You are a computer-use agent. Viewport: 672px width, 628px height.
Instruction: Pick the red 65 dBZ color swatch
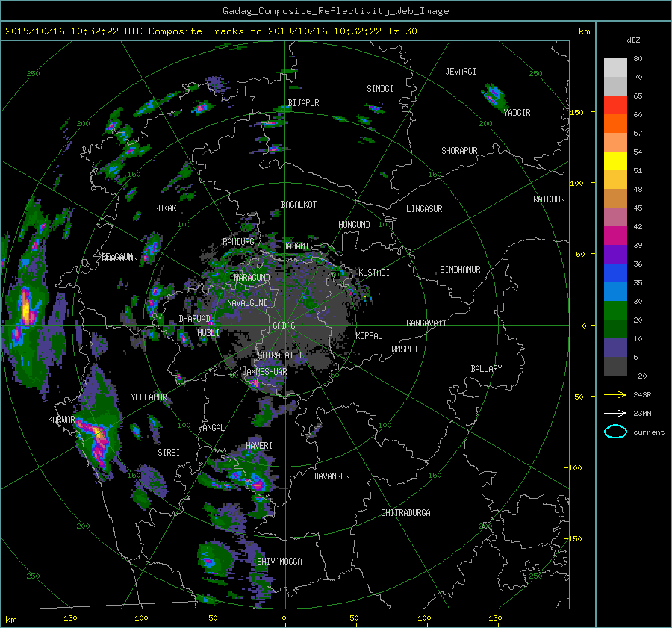coord(615,105)
